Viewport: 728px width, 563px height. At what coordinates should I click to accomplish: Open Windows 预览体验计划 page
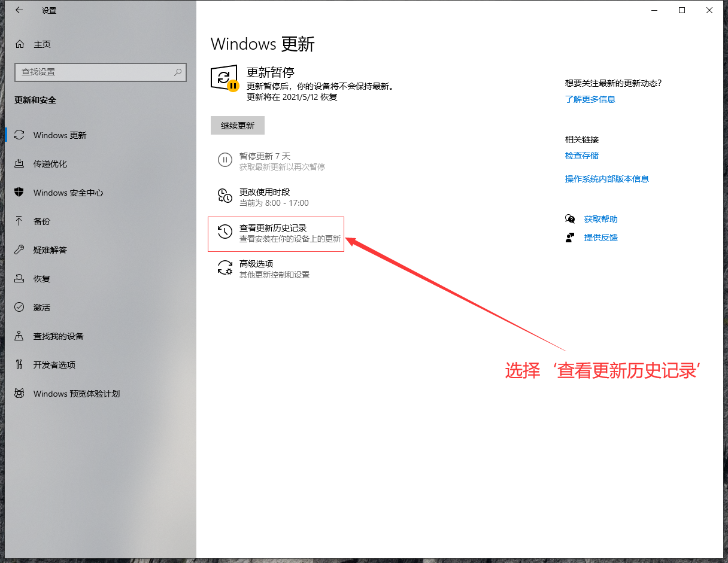click(x=101, y=394)
